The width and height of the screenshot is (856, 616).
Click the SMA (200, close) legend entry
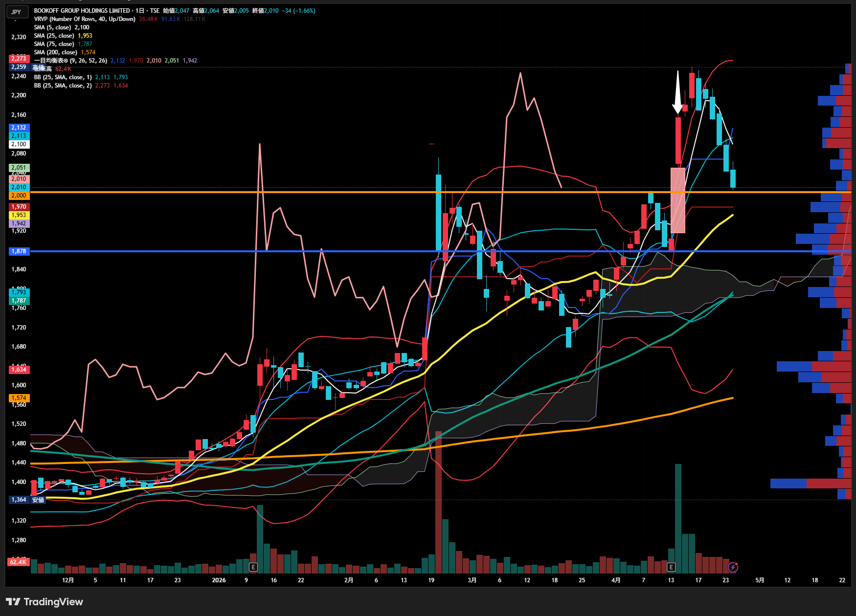click(55, 52)
